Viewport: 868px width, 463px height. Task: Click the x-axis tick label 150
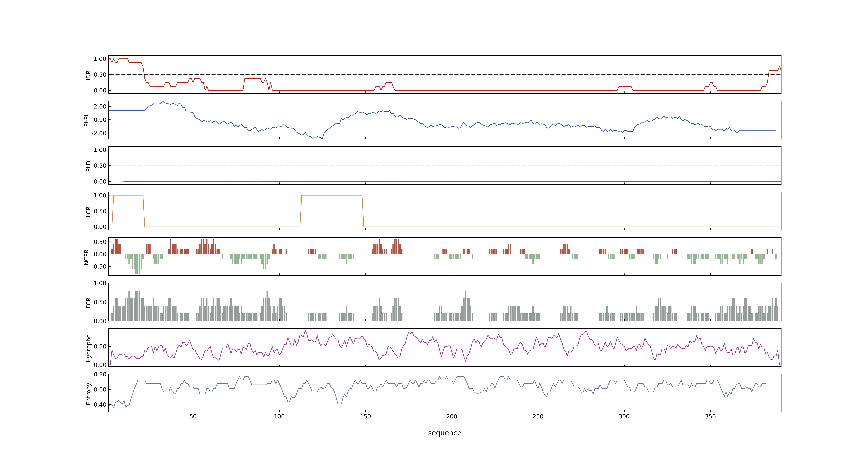(x=365, y=416)
